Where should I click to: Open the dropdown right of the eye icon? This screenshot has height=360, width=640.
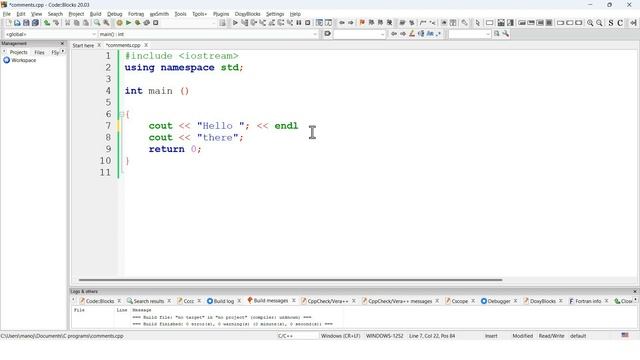pos(359,34)
